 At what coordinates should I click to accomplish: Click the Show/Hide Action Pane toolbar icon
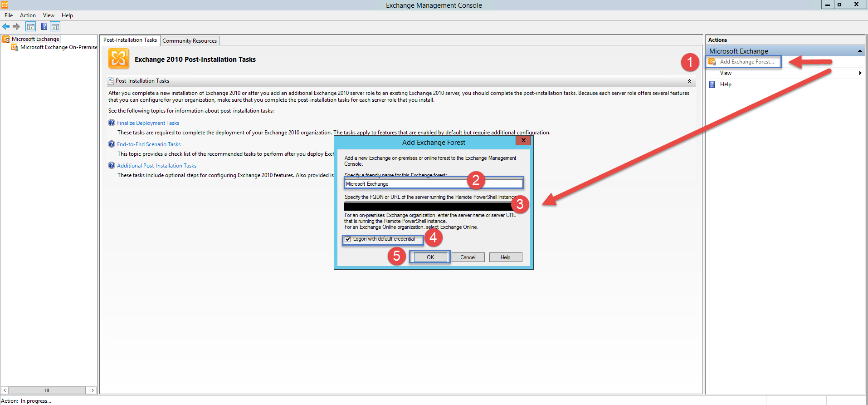point(55,27)
